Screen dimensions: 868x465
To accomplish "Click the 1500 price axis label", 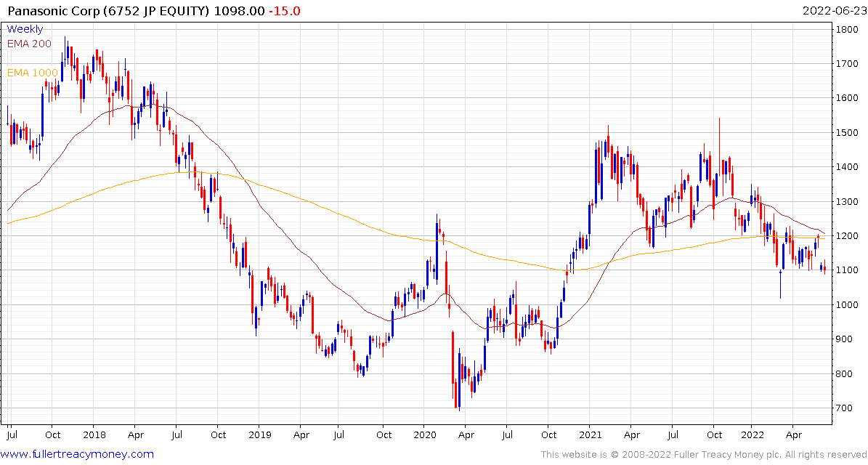I will [x=848, y=132].
